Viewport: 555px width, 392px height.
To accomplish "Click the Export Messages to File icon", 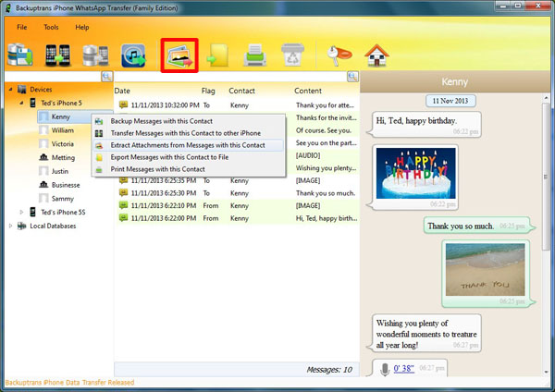I will (x=218, y=55).
